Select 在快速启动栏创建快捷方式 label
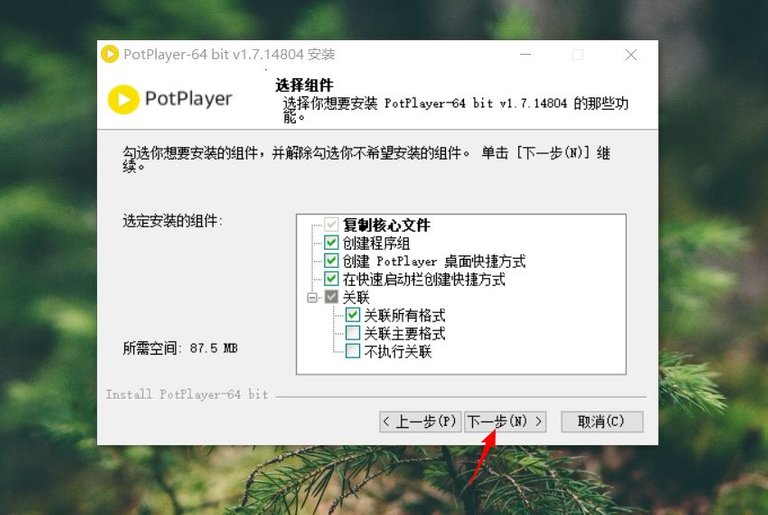This screenshot has height=515, width=768. pos(424,279)
